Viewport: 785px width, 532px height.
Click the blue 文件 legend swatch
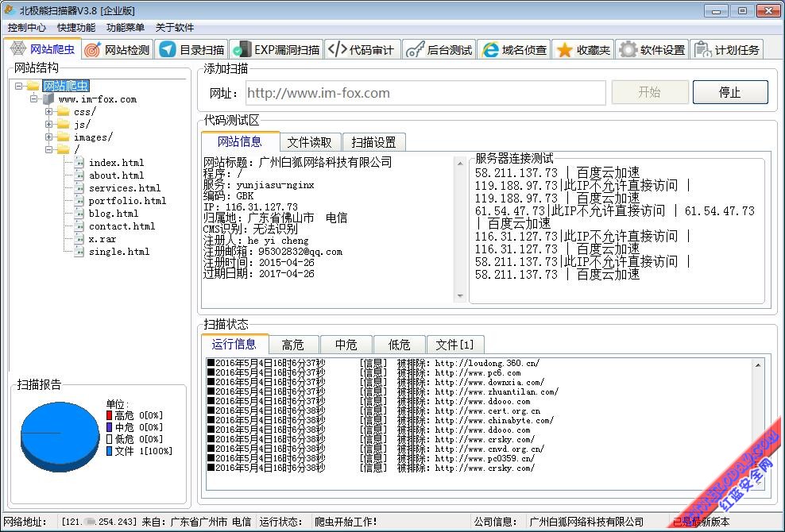109,451
